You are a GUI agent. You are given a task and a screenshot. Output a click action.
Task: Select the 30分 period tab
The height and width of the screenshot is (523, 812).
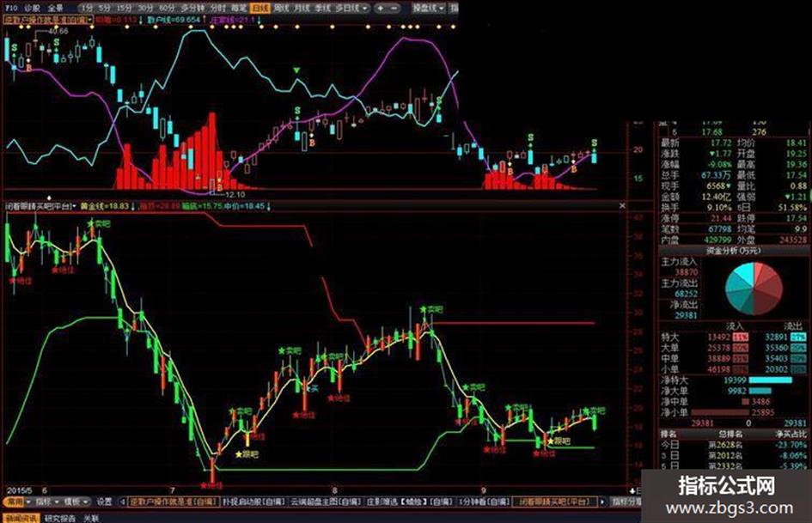145,9
